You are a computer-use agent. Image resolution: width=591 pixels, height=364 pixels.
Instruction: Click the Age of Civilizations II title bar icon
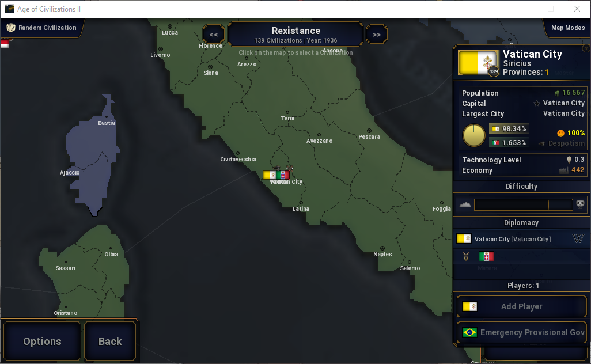(x=9, y=9)
